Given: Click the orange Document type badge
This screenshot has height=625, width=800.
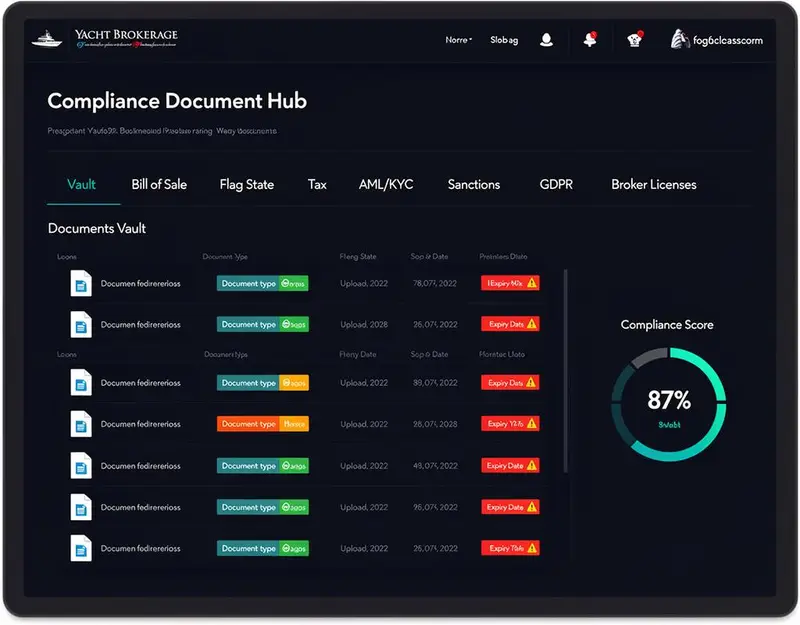Looking at the screenshot, I should [262, 424].
